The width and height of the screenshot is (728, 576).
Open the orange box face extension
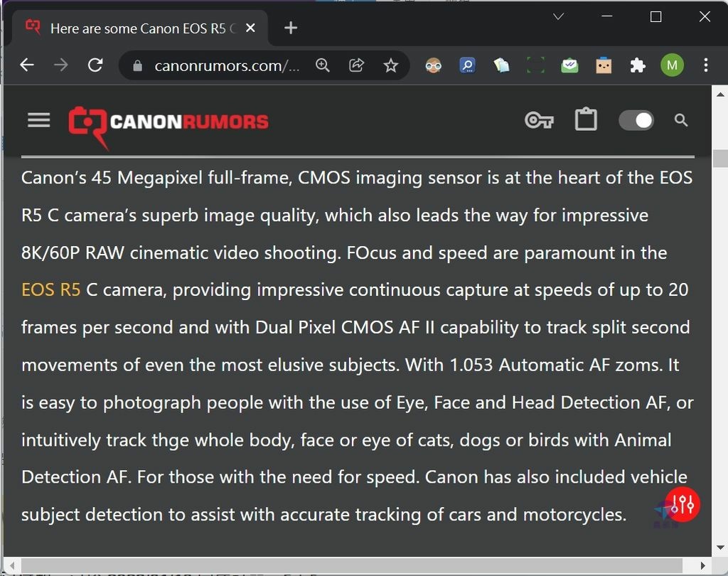(604, 65)
